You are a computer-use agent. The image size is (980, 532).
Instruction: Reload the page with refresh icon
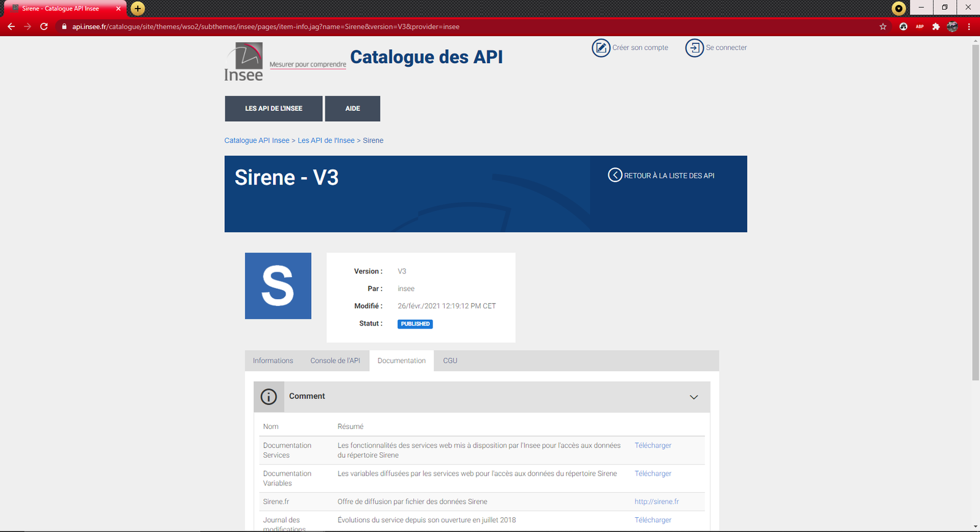[x=44, y=26]
